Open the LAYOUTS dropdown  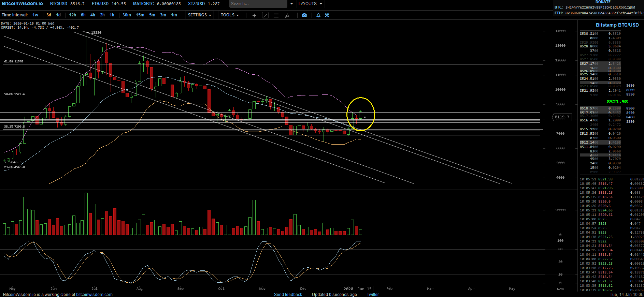click(x=310, y=4)
